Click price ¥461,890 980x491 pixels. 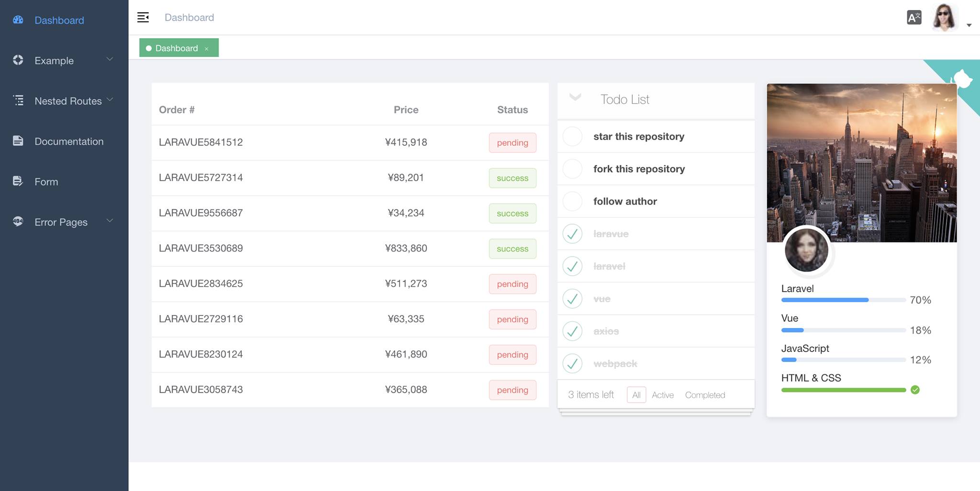(406, 354)
